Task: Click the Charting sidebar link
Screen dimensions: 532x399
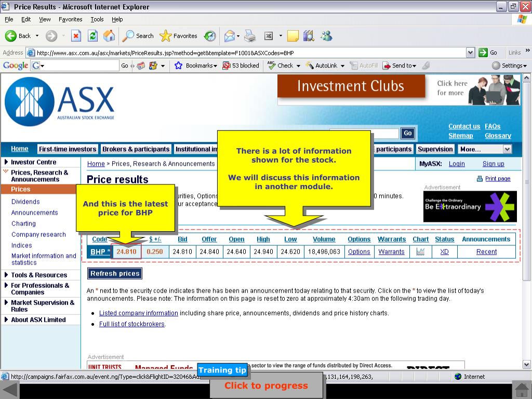Action: [23, 223]
